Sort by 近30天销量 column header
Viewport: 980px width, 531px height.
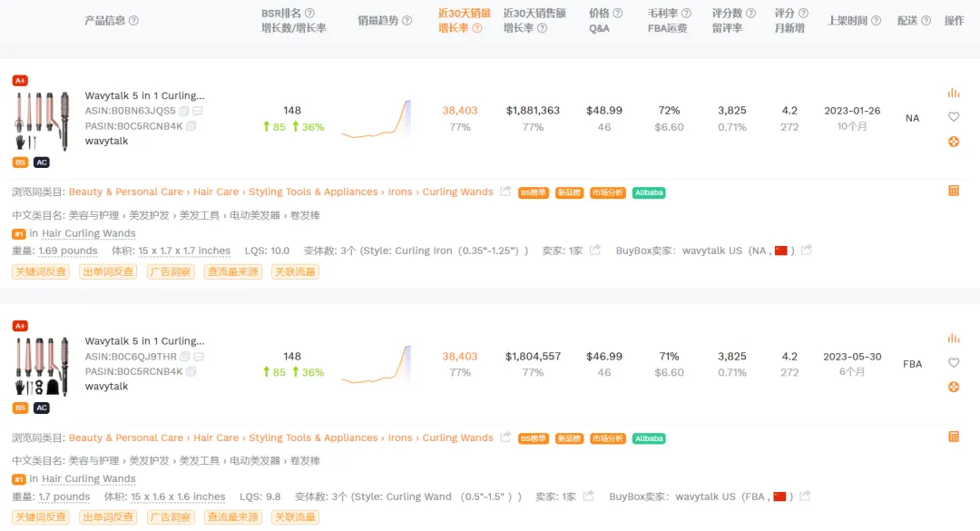click(464, 13)
